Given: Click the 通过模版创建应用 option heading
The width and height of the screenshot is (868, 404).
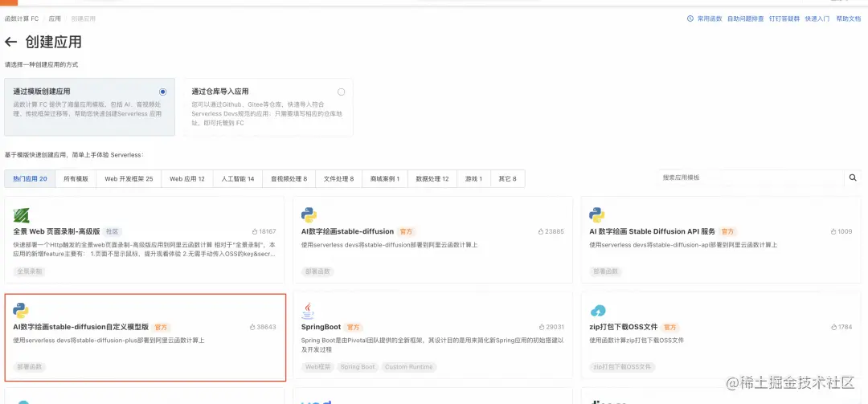Looking at the screenshot, I should point(42,92).
